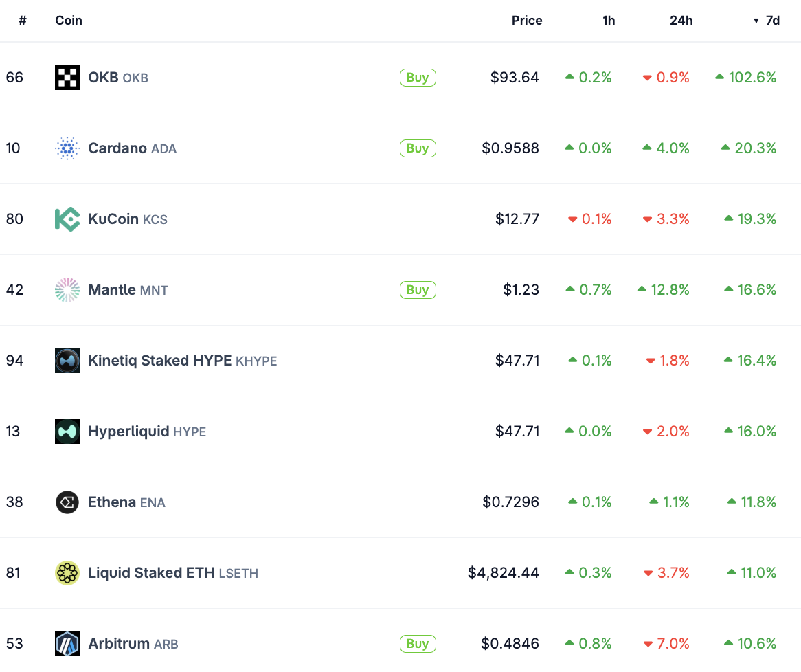Viewport: 801px width, 672px height.
Task: Sort the table by Price column
Action: [527, 21]
